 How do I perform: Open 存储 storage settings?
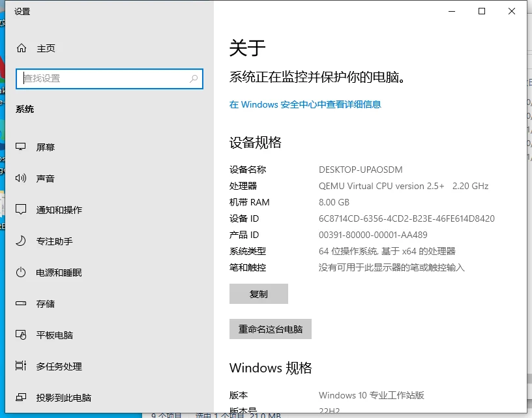46,304
